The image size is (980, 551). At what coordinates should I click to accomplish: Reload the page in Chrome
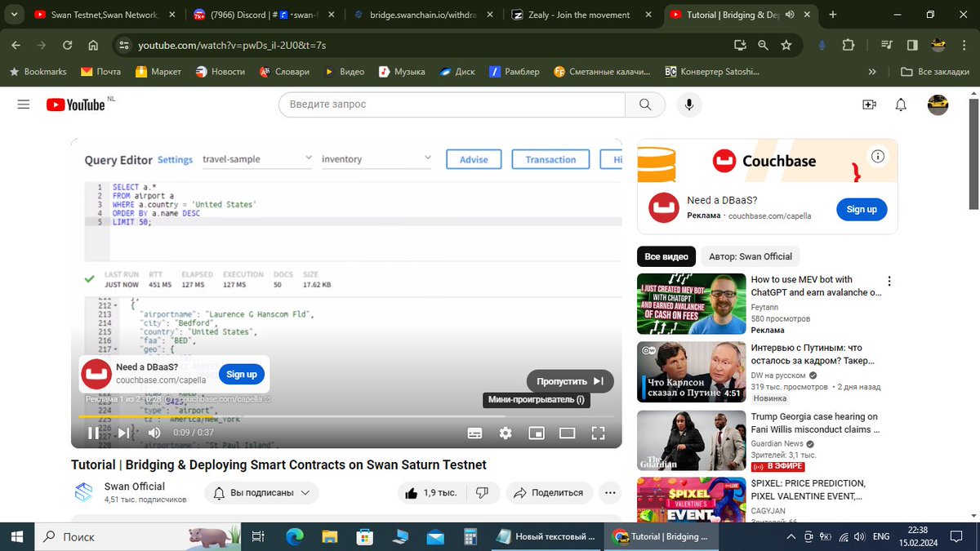pyautogui.click(x=67, y=46)
